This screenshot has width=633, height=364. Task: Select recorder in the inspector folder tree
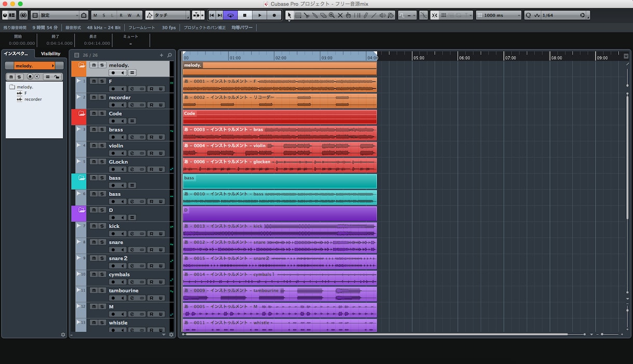(x=33, y=99)
